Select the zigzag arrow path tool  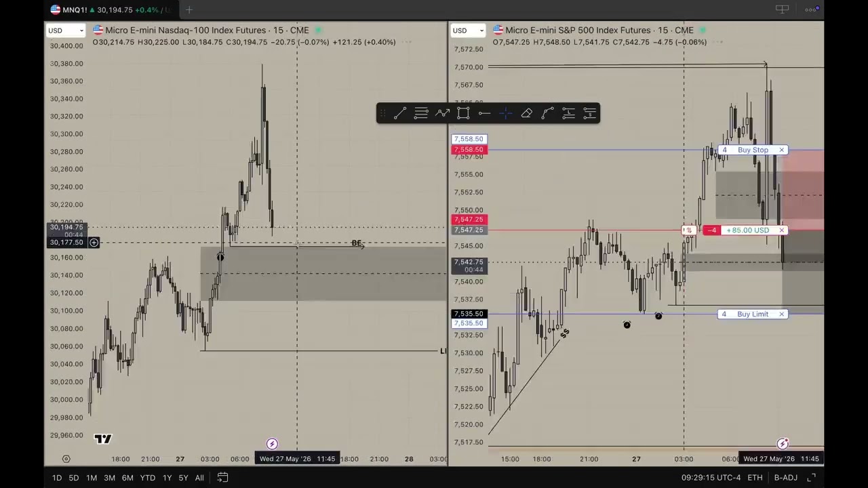tap(442, 113)
